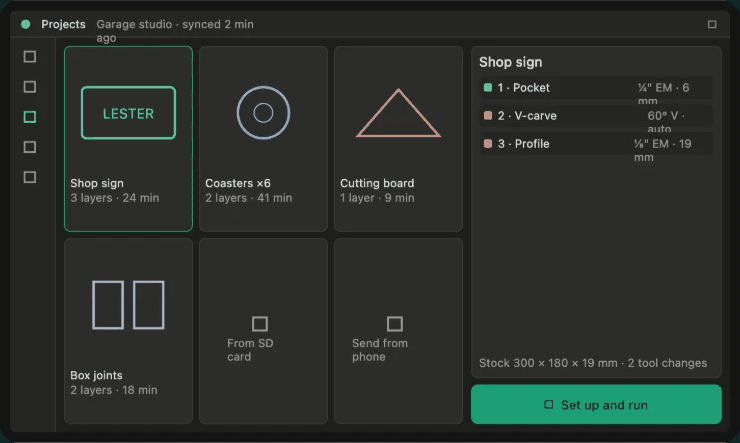Select the Box joints card title
The height and width of the screenshot is (443, 740).
(96, 375)
